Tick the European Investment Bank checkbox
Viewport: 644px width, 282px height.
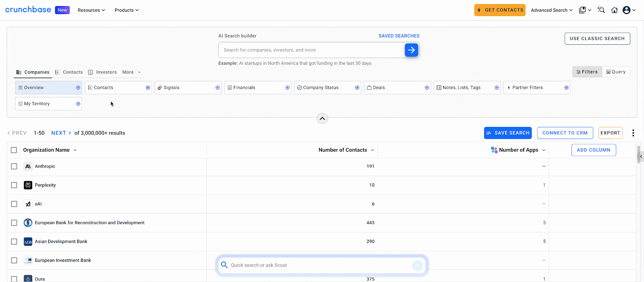14,260
